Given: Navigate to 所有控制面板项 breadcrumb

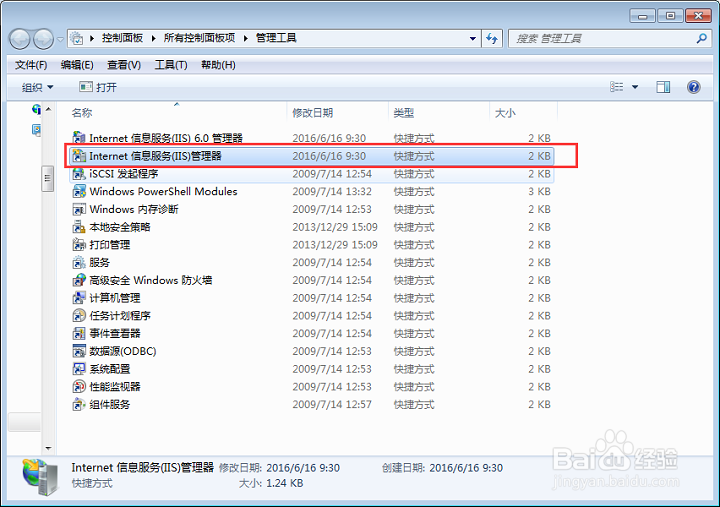Looking at the screenshot, I should coord(199,38).
